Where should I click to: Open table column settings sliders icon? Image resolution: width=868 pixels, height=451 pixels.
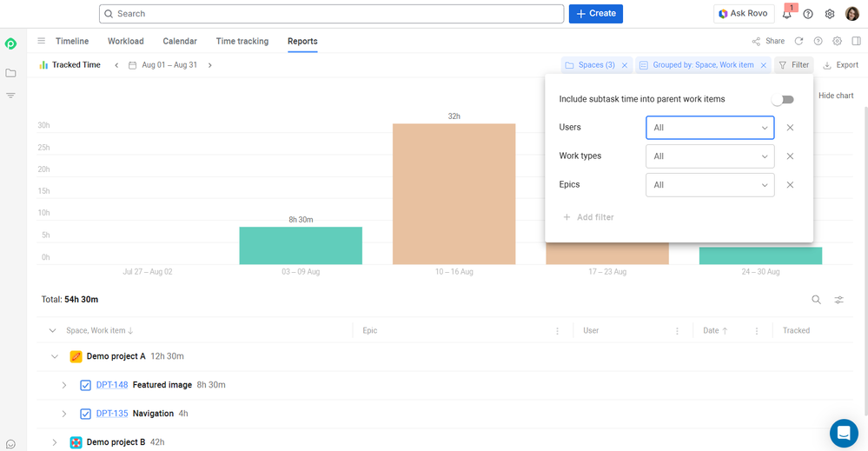tap(839, 300)
